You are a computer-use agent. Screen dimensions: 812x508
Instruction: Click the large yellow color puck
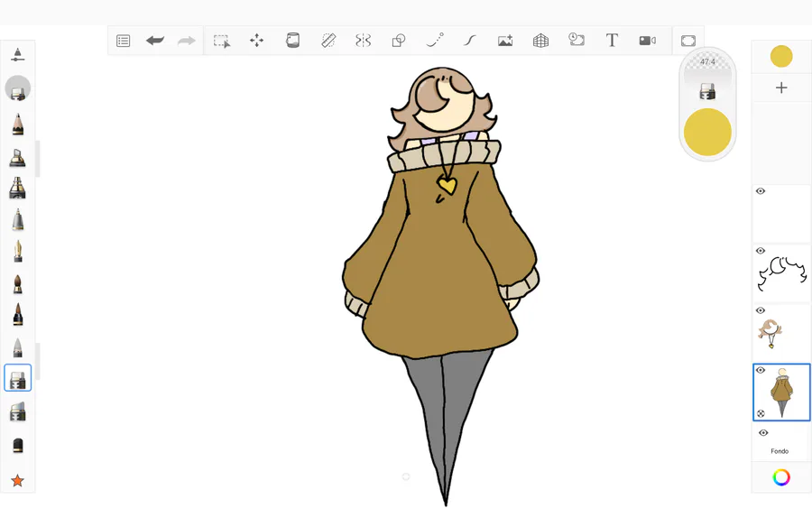point(707,132)
